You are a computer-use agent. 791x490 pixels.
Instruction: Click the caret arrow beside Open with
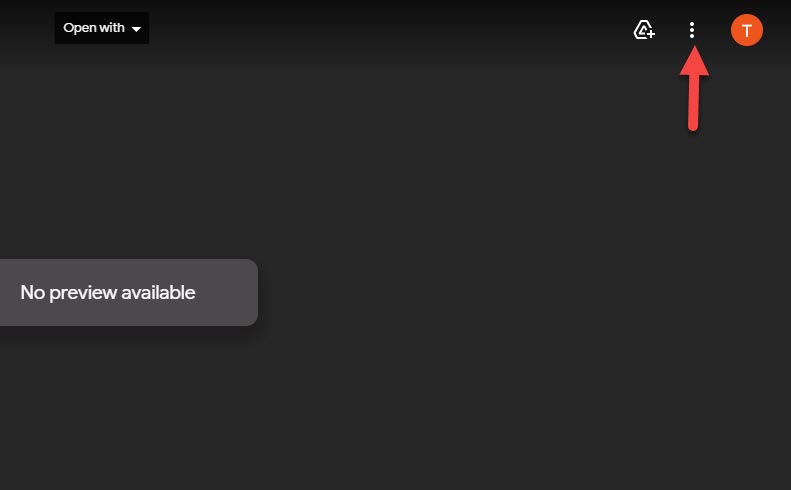tap(136, 29)
